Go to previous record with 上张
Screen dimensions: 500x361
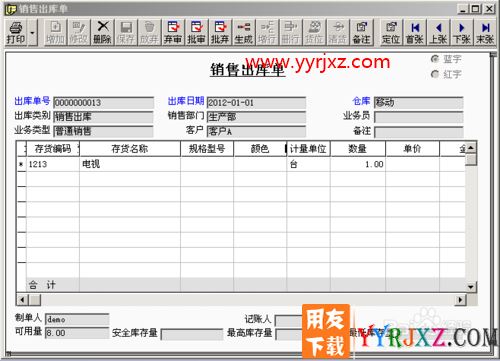[438, 32]
